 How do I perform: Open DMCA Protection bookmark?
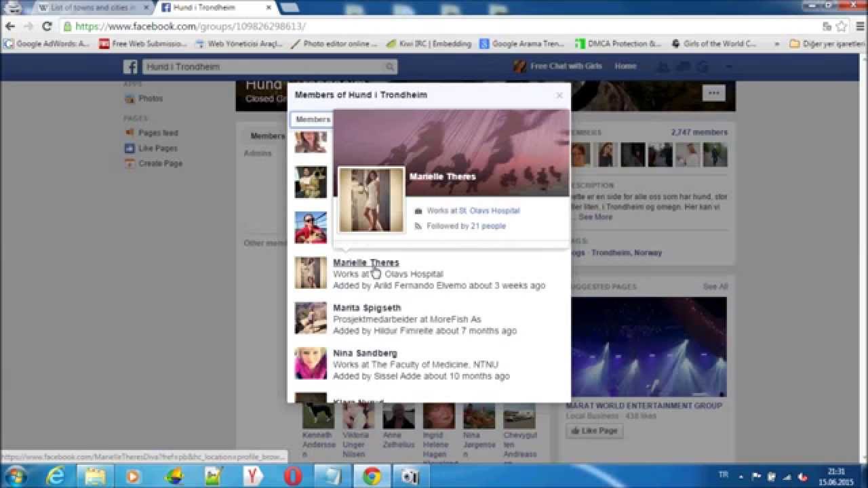tap(618, 44)
